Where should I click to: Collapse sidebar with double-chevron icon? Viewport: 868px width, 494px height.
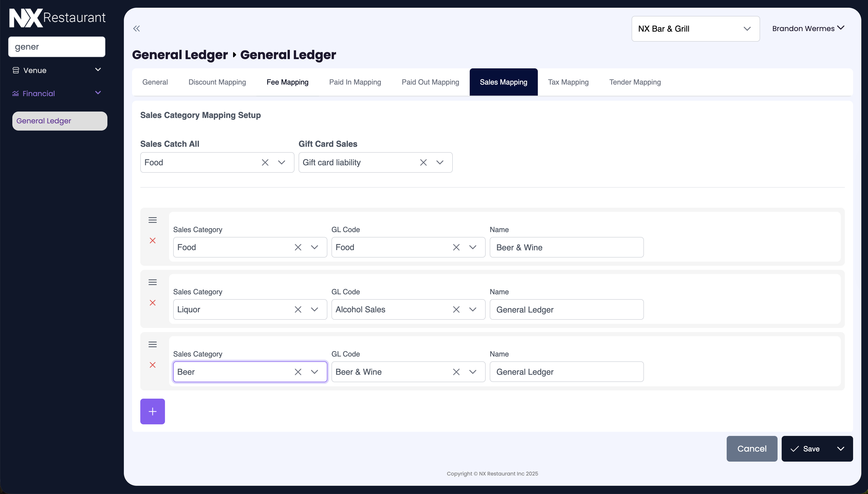(136, 29)
